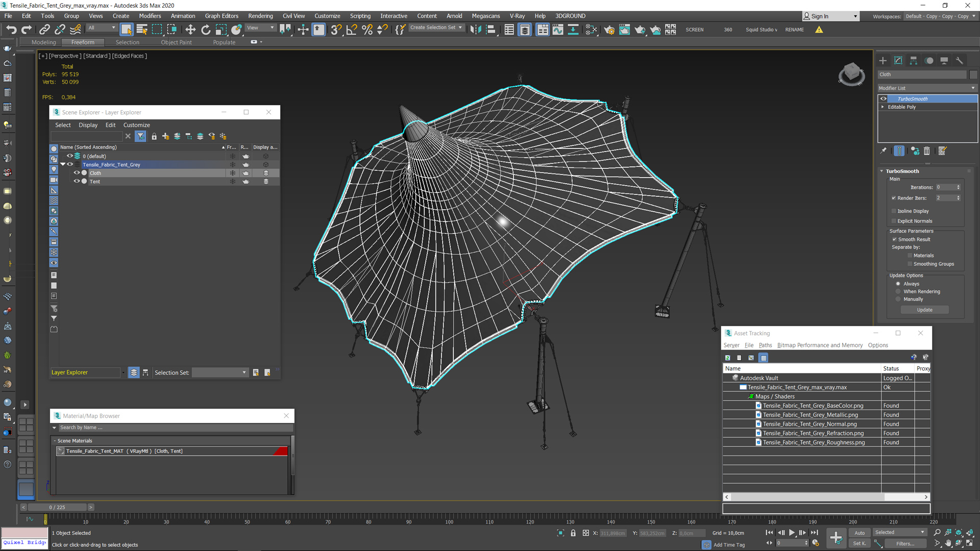Open the Select by Name dialog

142,30
